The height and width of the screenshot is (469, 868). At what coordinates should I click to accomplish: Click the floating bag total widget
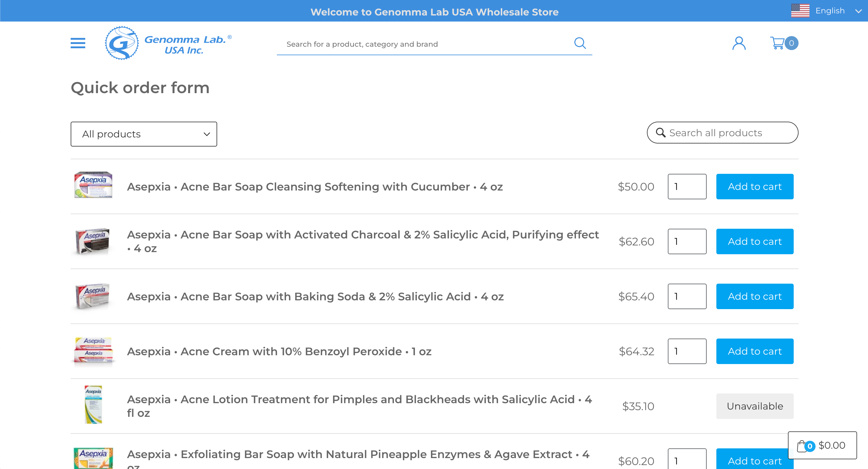[x=822, y=445]
